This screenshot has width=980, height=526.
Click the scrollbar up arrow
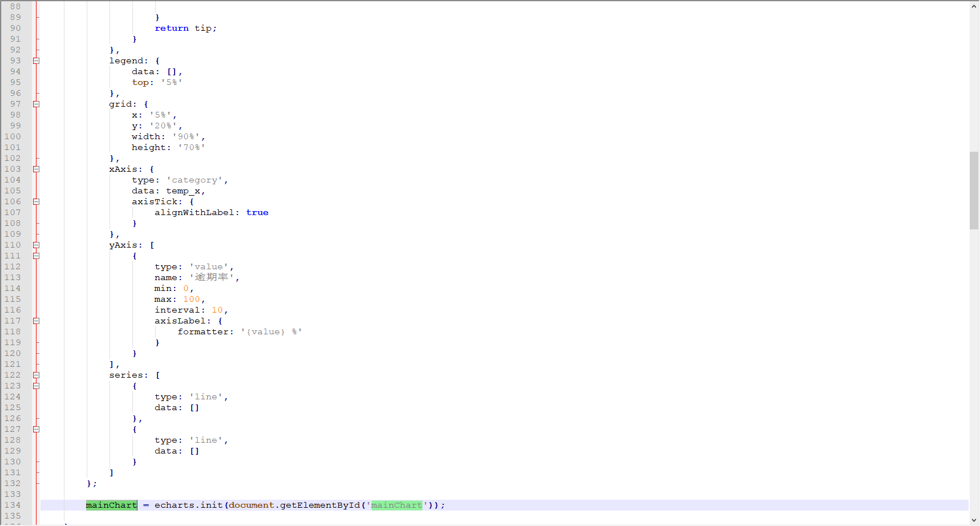pos(974,6)
